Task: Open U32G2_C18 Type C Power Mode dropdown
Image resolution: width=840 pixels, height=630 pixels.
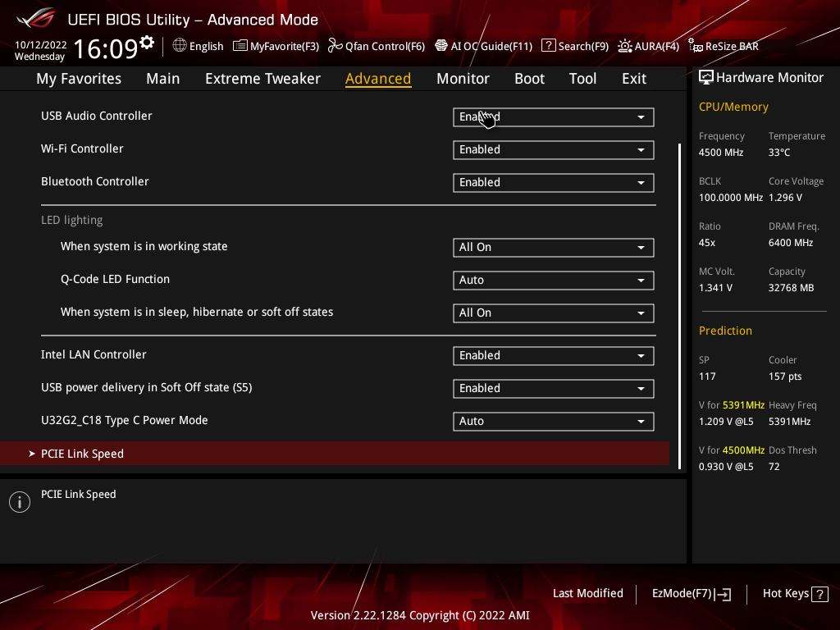Action: coord(554,422)
